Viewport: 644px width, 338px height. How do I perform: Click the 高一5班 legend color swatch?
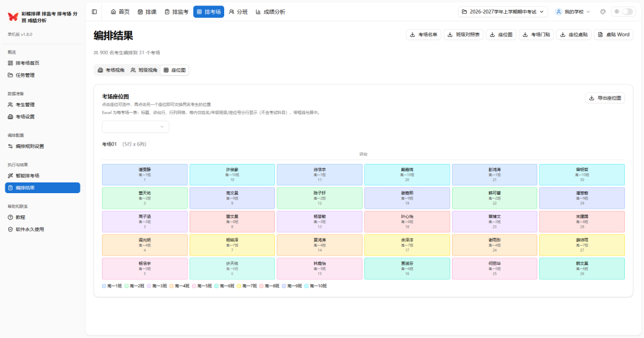[x=194, y=286]
